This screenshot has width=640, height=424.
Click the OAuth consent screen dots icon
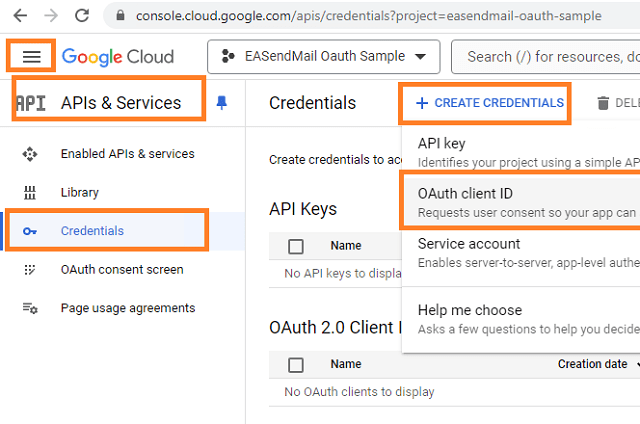30,270
